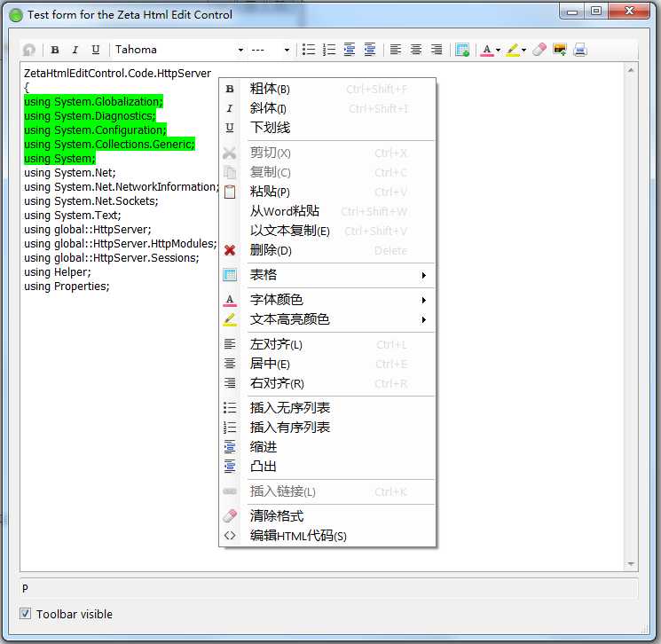Click line 'using global::HttpServer.Sessions;'
The image size is (661, 644).
[111, 258]
